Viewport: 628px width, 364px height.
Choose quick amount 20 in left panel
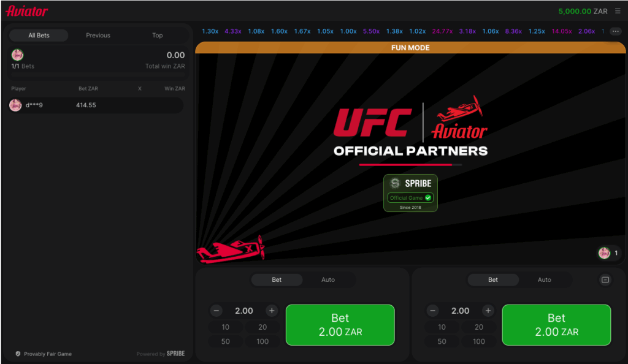262,327
